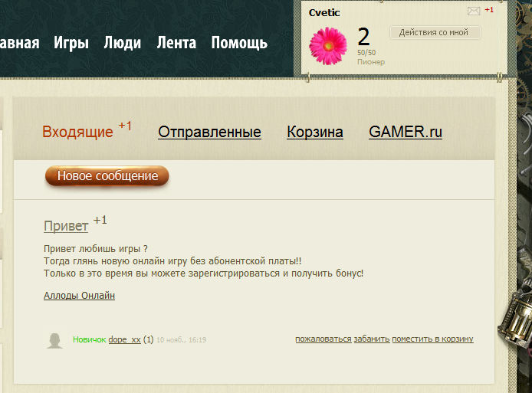Screen dimensions: 532x393
Task: Click the Новичок rank label
Action: tap(90, 339)
